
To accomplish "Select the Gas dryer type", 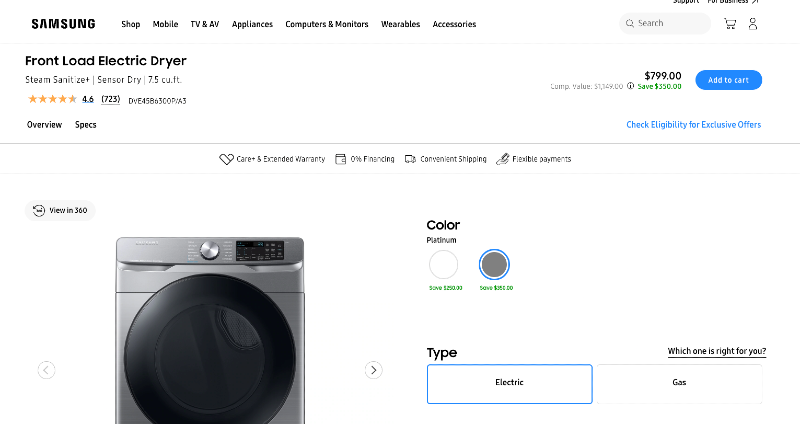I will (x=679, y=383).
